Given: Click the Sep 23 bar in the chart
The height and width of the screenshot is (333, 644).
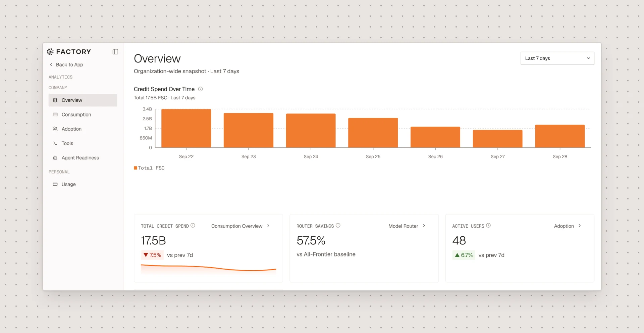Looking at the screenshot, I should click(249, 130).
